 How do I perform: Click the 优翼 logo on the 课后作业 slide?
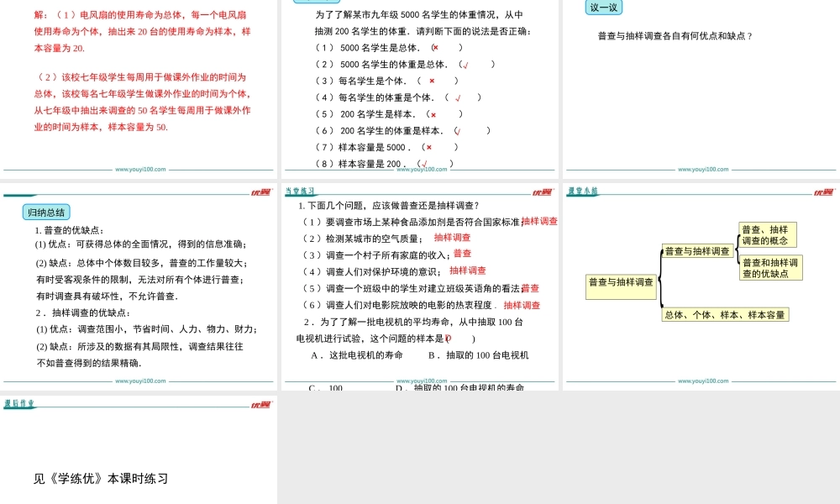pos(260,405)
